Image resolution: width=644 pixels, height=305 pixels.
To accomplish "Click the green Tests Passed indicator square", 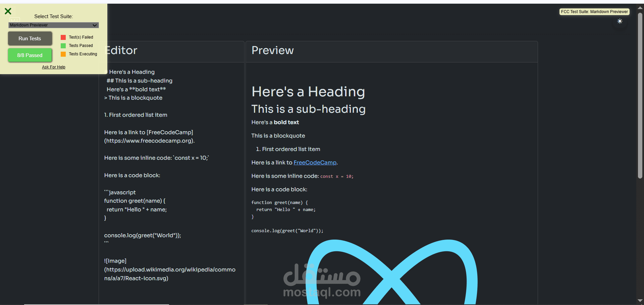I will 63,46.
